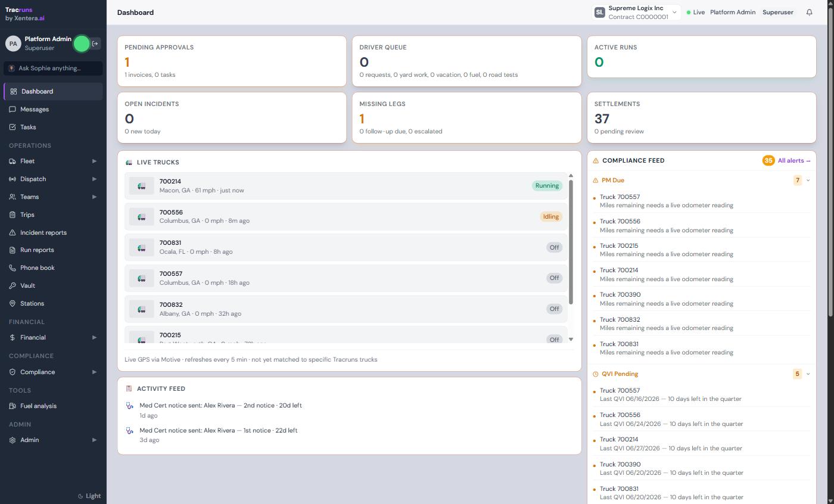Viewport: 834px width, 504px height.
Task: Click the truck icon for 700557 in Live Trucks
Action: tap(142, 278)
